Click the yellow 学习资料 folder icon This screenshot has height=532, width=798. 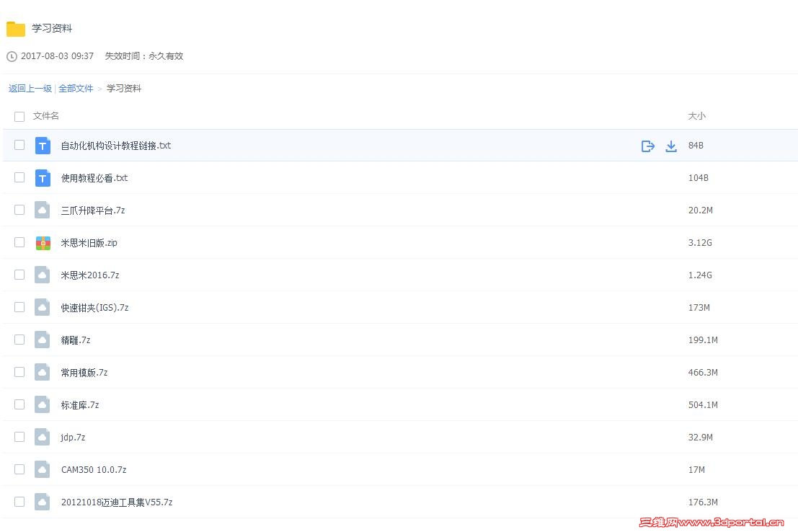click(x=16, y=29)
